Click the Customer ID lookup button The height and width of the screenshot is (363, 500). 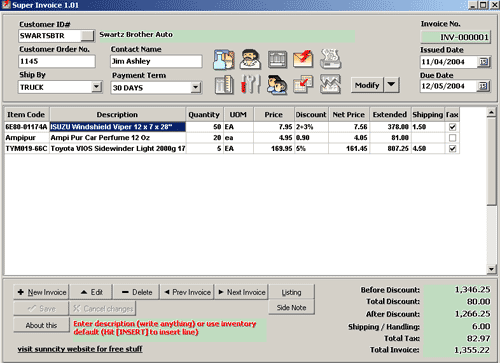point(87,36)
